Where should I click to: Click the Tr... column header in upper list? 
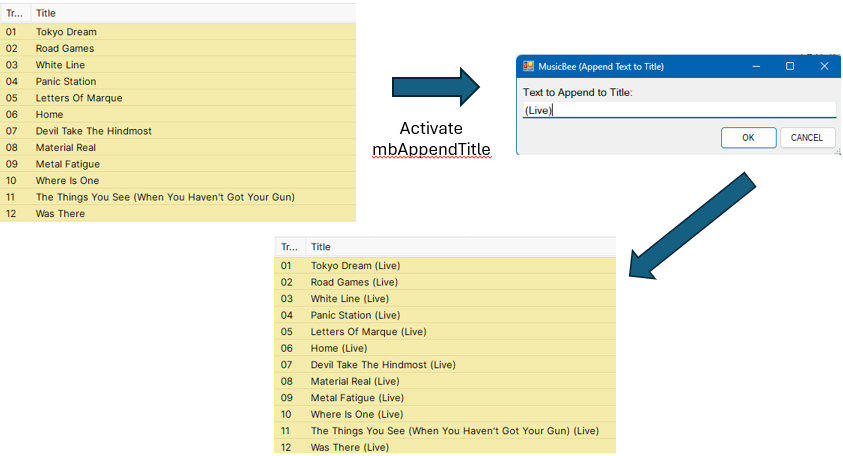coord(15,13)
